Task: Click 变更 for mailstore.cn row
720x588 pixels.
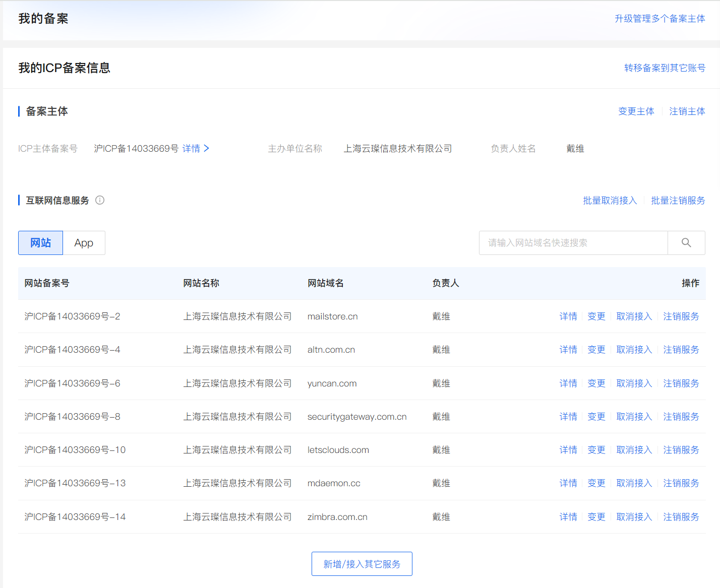Action: point(596,316)
